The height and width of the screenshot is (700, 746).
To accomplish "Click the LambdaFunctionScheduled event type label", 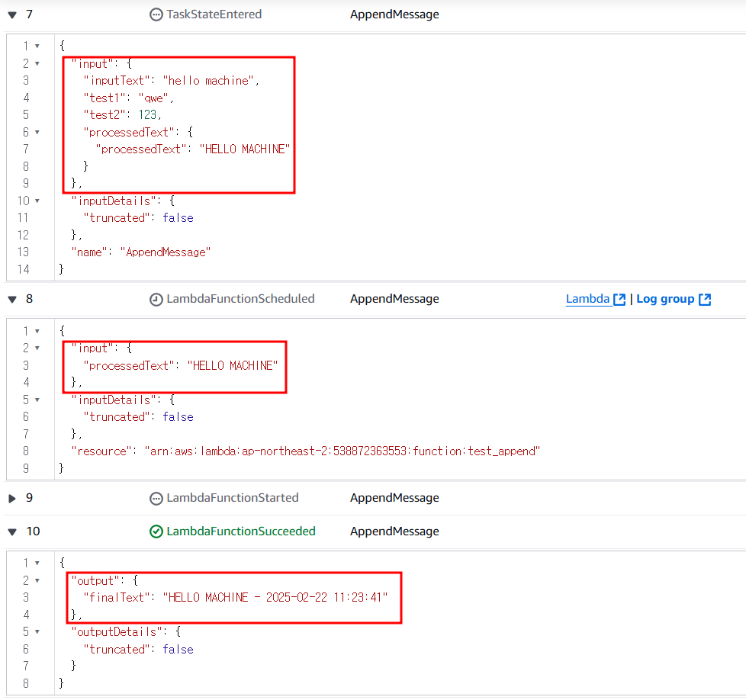I will (x=240, y=299).
